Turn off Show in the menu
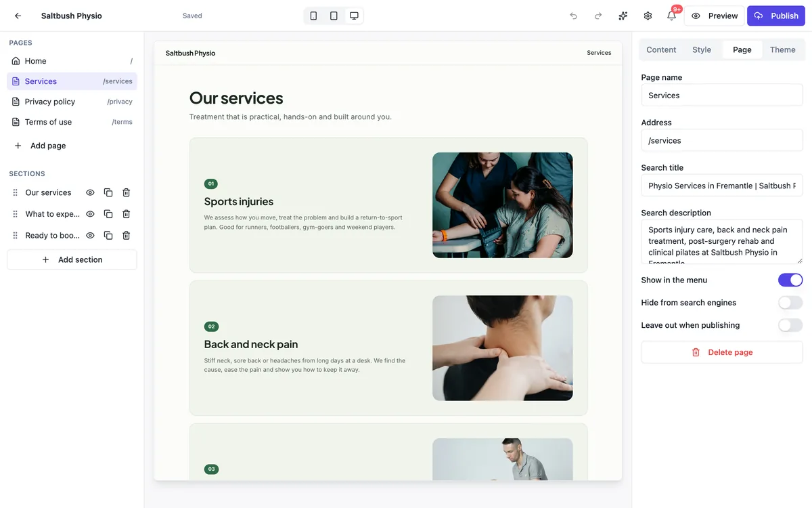812x508 pixels. point(790,280)
